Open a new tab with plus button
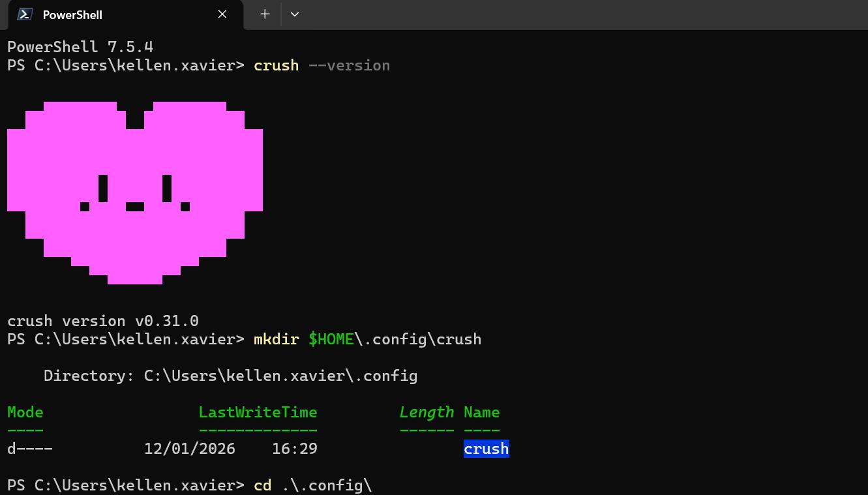Image resolution: width=868 pixels, height=495 pixels. pyautogui.click(x=265, y=14)
